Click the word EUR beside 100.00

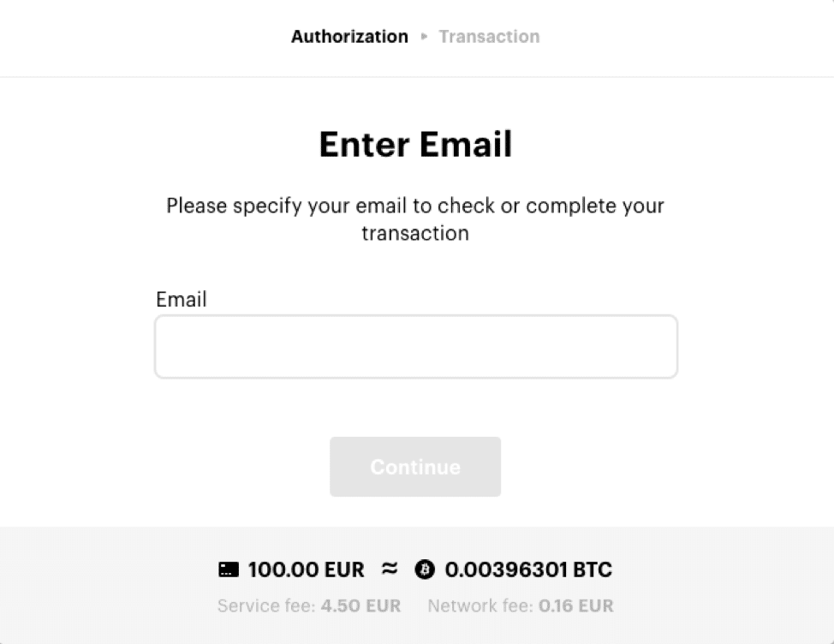[344, 569]
